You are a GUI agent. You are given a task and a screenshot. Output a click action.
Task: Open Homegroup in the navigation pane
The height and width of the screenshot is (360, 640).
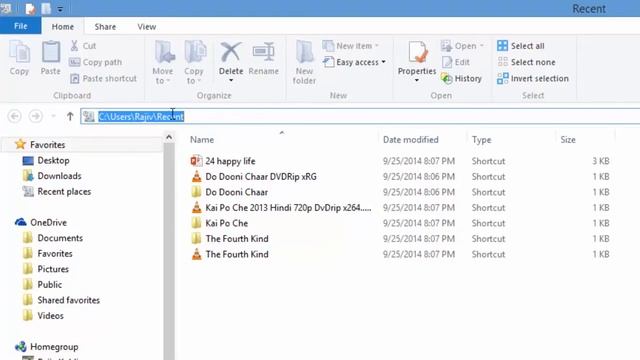47,347
